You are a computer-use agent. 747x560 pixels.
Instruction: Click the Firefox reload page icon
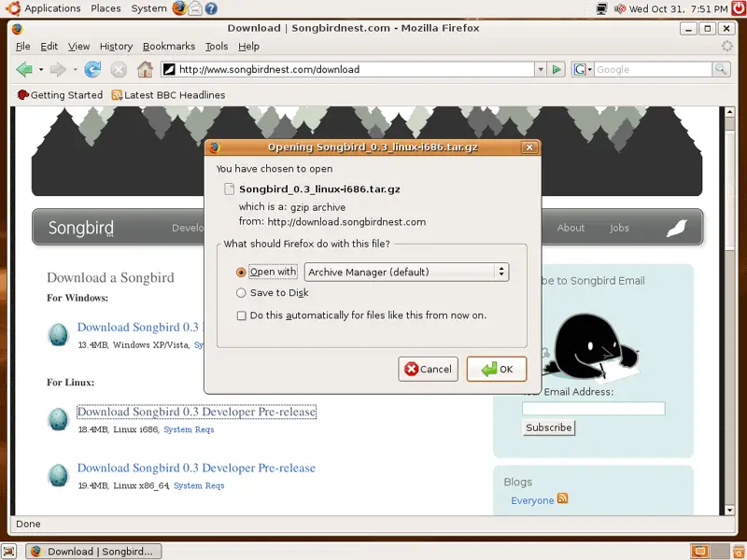tap(92, 69)
